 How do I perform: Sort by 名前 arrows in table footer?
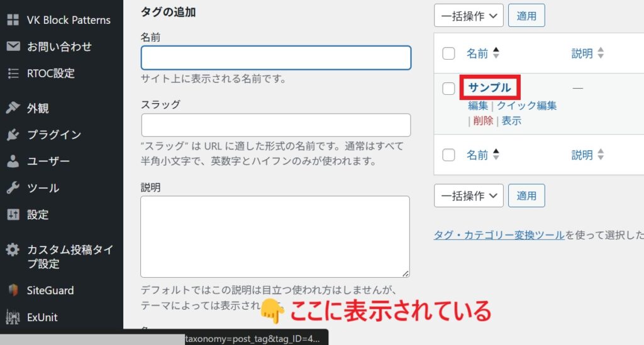[x=496, y=155]
